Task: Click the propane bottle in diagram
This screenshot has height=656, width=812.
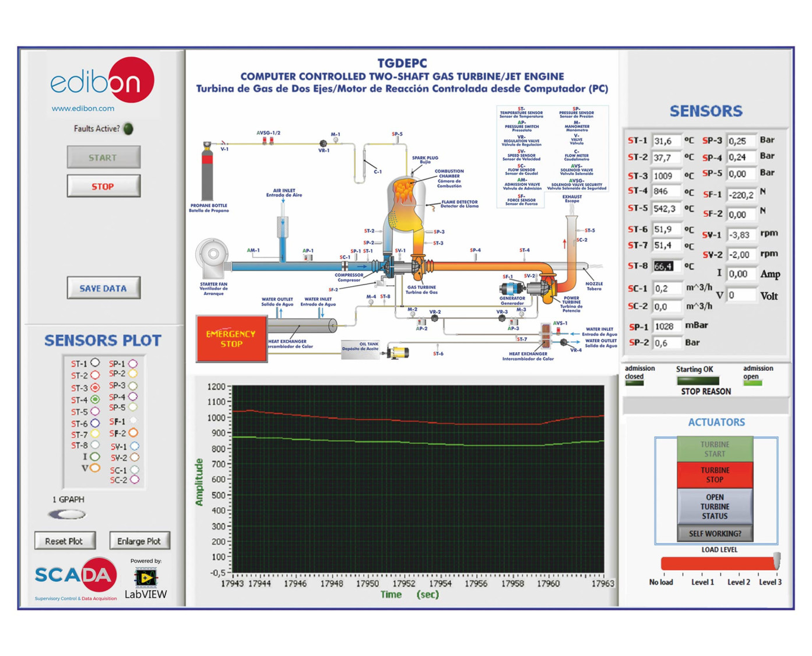Action: coord(207,172)
